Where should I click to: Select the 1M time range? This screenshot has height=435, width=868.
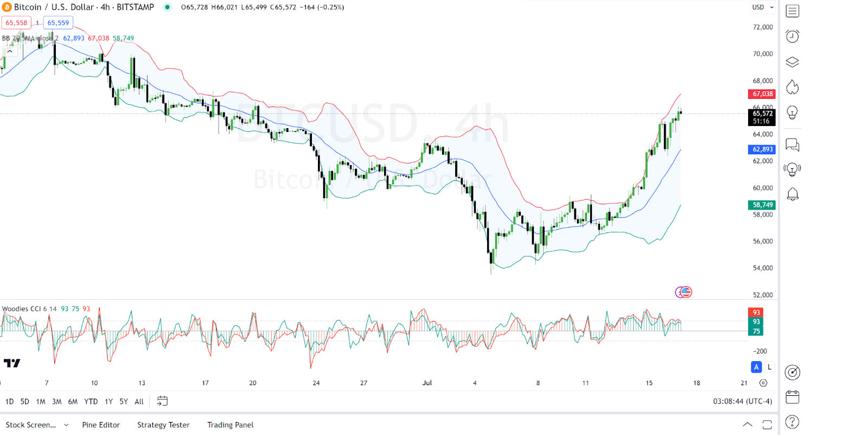pos(41,401)
